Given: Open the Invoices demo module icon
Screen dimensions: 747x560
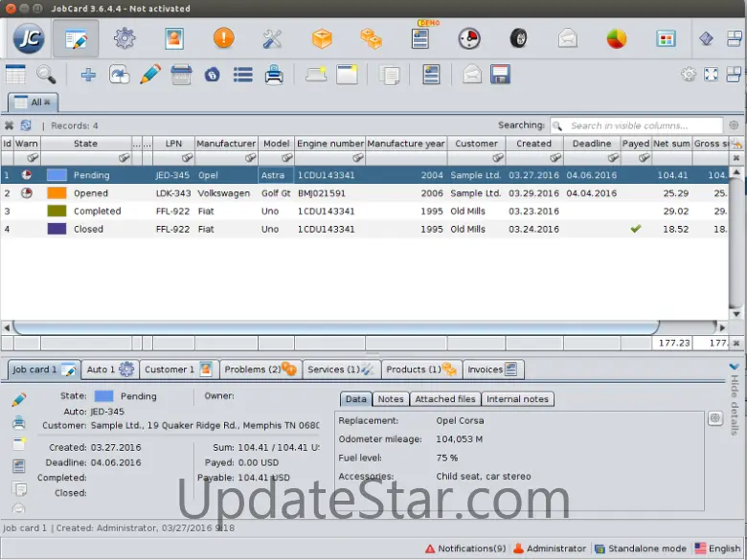Looking at the screenshot, I should (x=420, y=38).
